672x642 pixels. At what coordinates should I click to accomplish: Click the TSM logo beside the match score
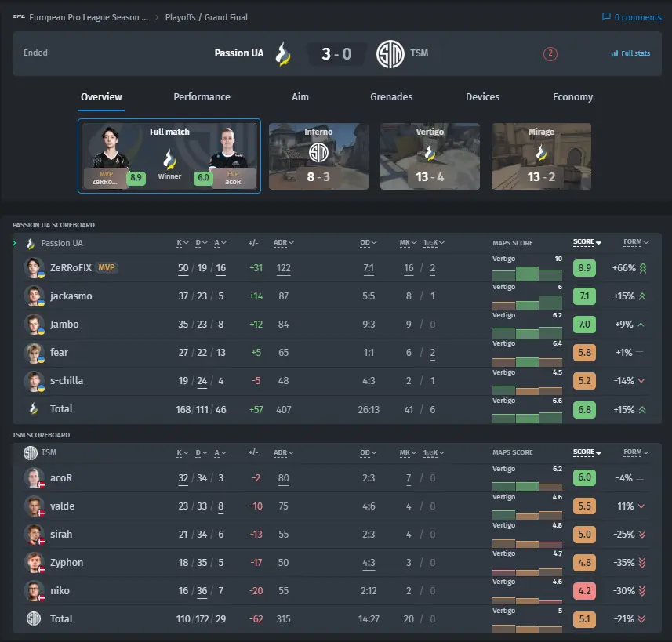[x=390, y=53]
